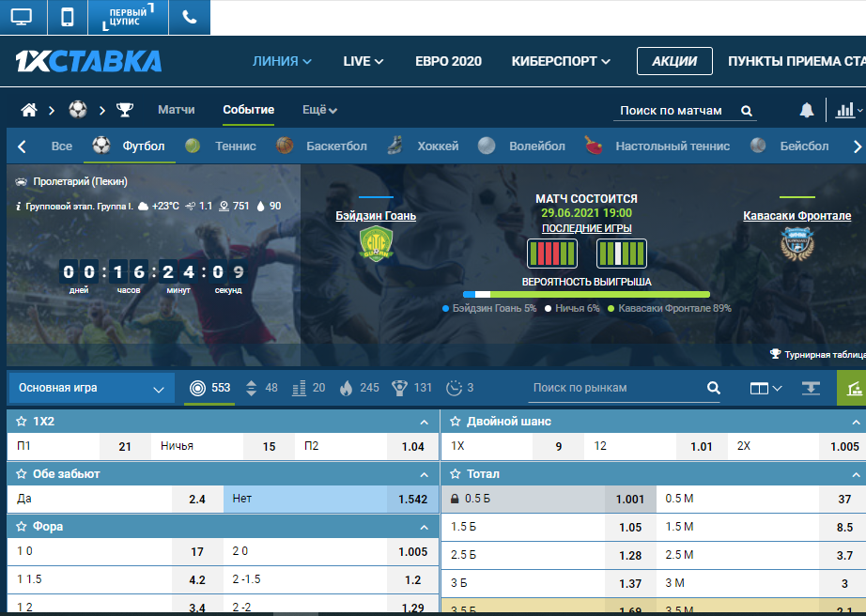Click the match search magnifier icon
Image resolution: width=866 pixels, height=616 pixels.
coord(746,111)
